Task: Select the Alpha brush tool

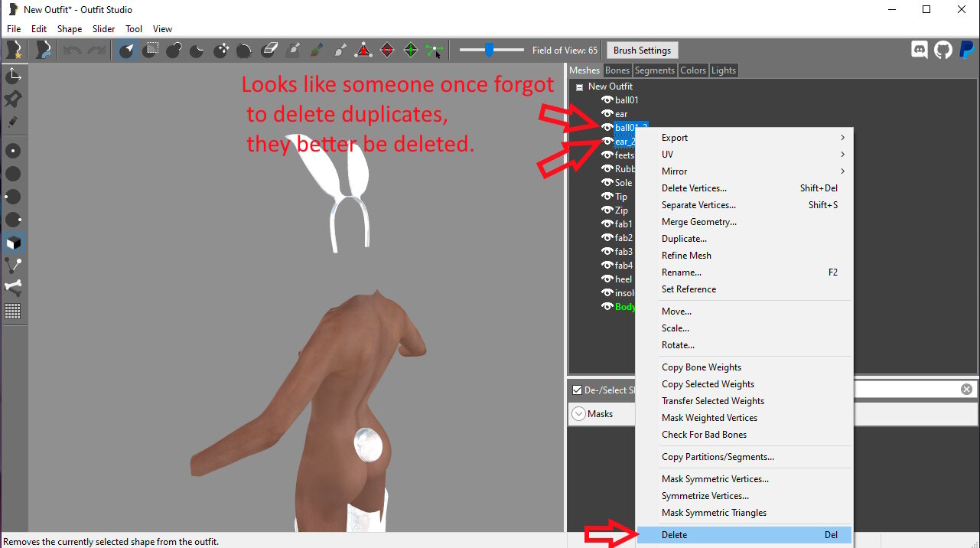Action: point(340,51)
